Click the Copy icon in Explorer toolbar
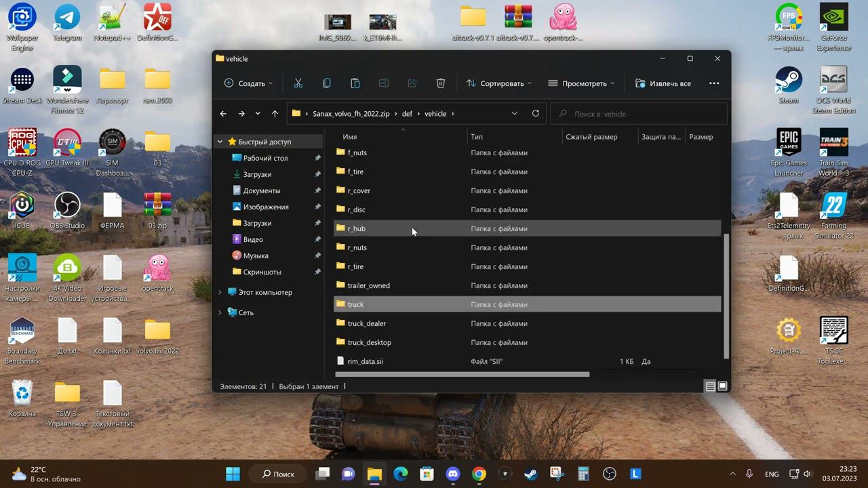868x488 pixels. pyautogui.click(x=326, y=83)
